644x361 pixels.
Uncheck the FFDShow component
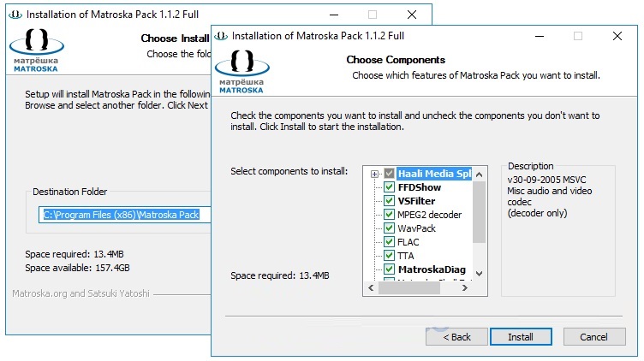pyautogui.click(x=389, y=187)
